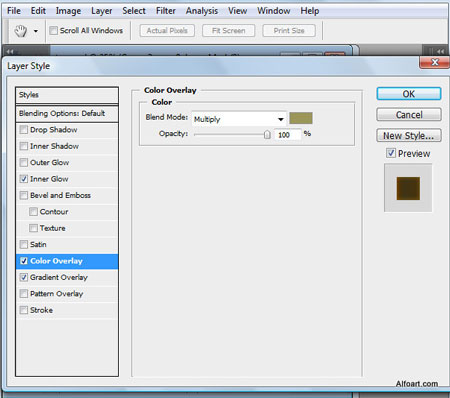Disable the Gradient Overlay checkbox
This screenshot has height=398, width=450.
point(24,277)
